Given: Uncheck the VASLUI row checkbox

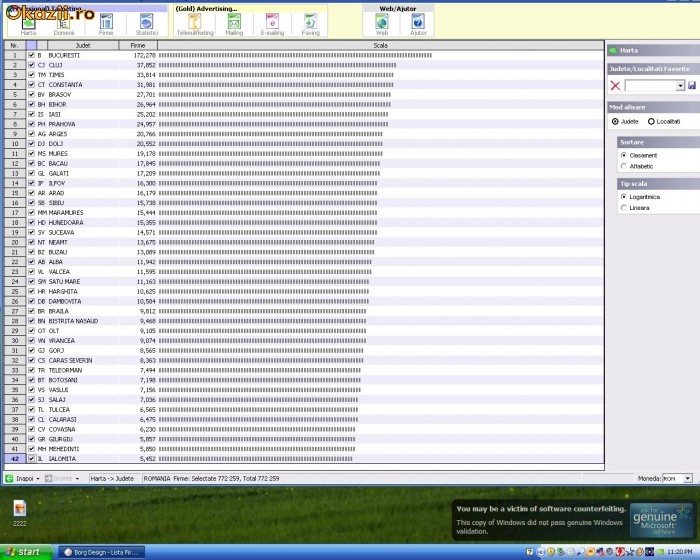Looking at the screenshot, I should click(x=31, y=390).
